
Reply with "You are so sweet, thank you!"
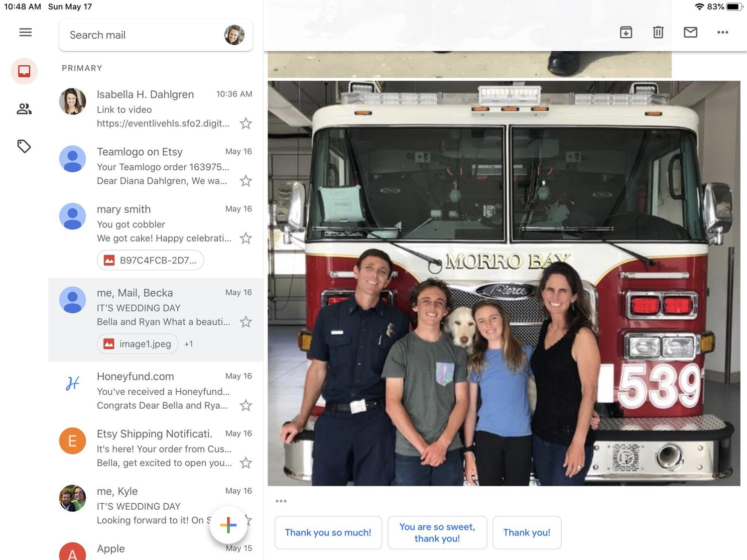pos(437,533)
